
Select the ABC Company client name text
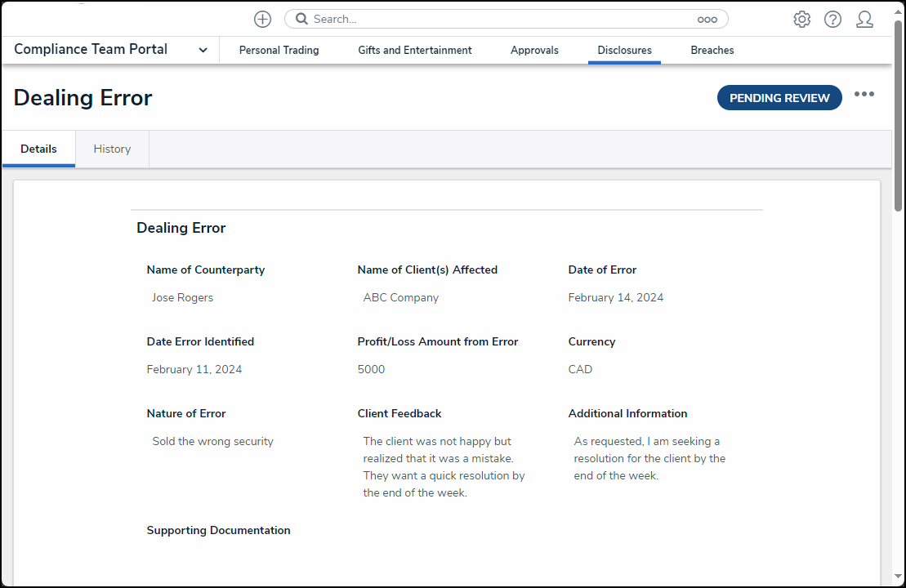point(400,297)
